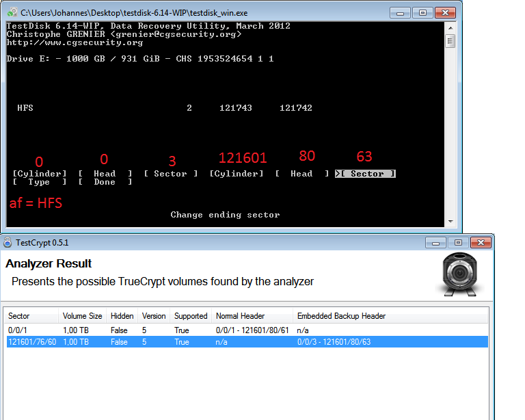The height and width of the screenshot is (420, 525).
Task: Click the value 121743 in the console
Action: click(x=236, y=108)
